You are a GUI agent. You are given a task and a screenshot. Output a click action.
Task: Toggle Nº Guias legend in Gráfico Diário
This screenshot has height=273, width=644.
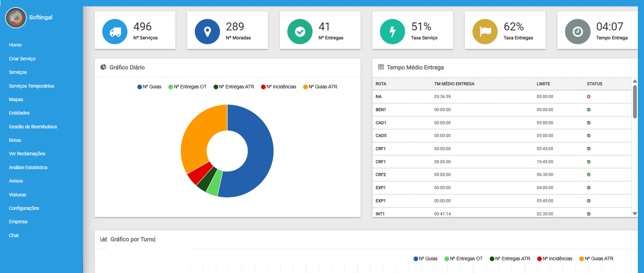click(x=149, y=87)
